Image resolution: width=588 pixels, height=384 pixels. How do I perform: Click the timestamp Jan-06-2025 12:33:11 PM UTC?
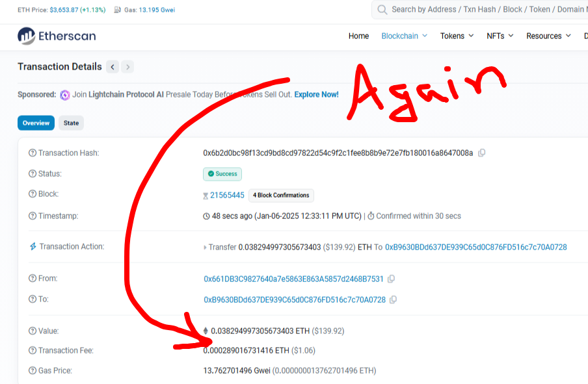click(308, 216)
